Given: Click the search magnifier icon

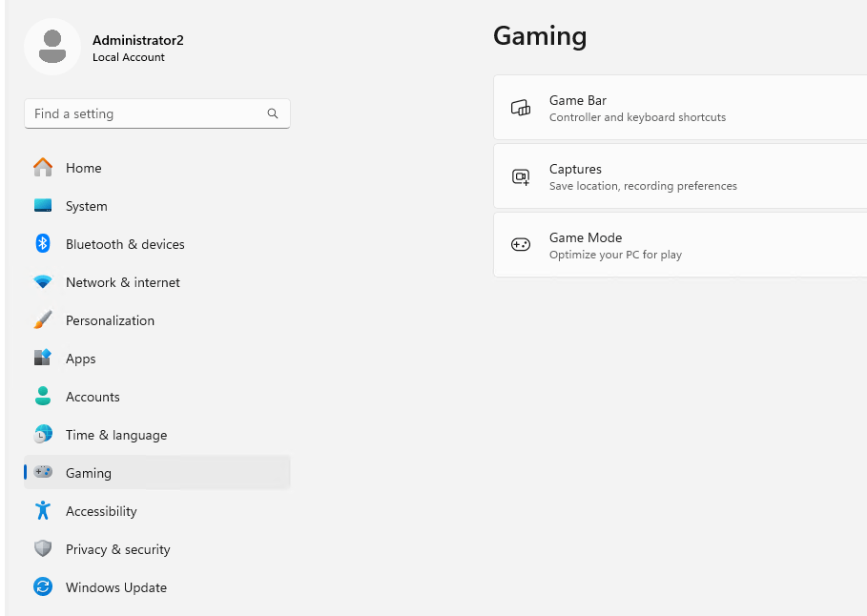Looking at the screenshot, I should coord(273,113).
